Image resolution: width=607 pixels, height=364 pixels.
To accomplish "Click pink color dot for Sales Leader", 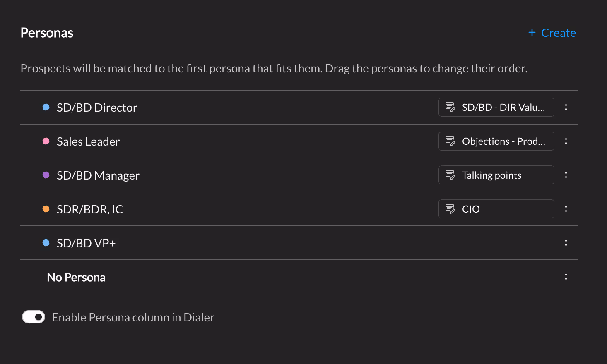I will [x=46, y=141].
